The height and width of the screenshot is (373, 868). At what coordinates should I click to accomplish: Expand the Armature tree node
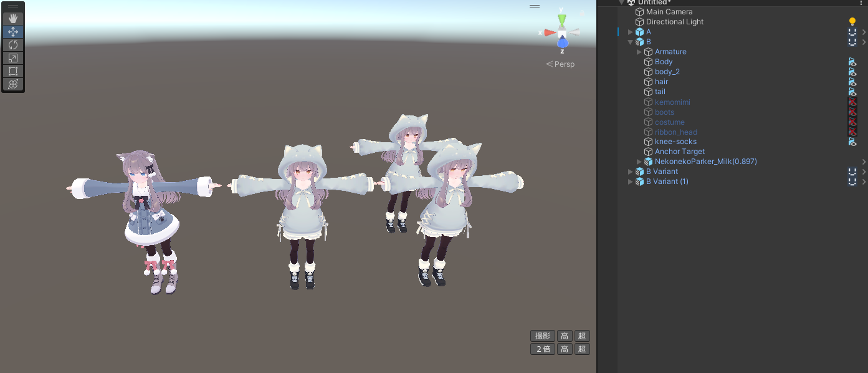tap(639, 52)
